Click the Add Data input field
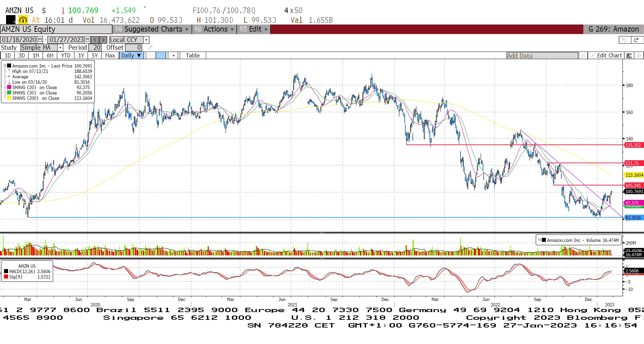This screenshot has height=344, width=644. (542, 56)
